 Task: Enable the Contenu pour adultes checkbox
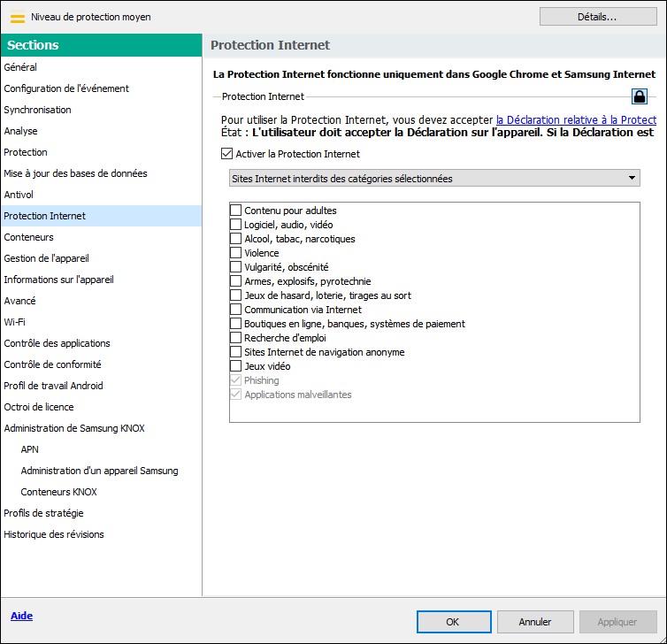pos(235,211)
